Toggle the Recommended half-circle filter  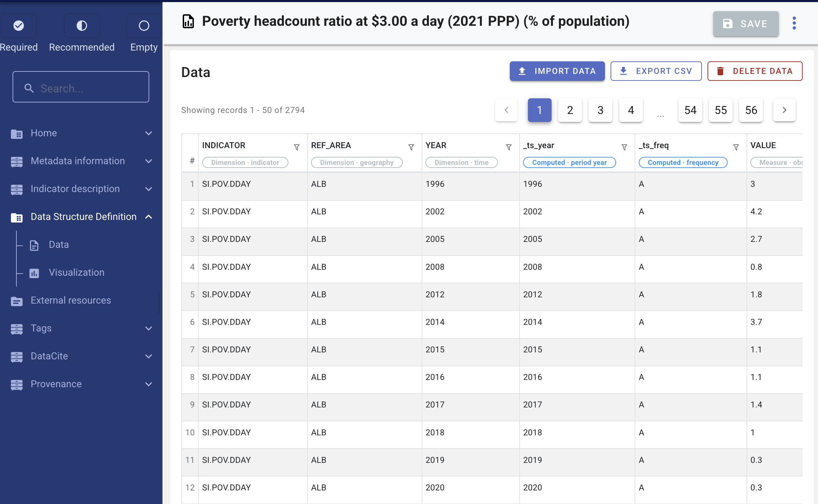pos(82,25)
